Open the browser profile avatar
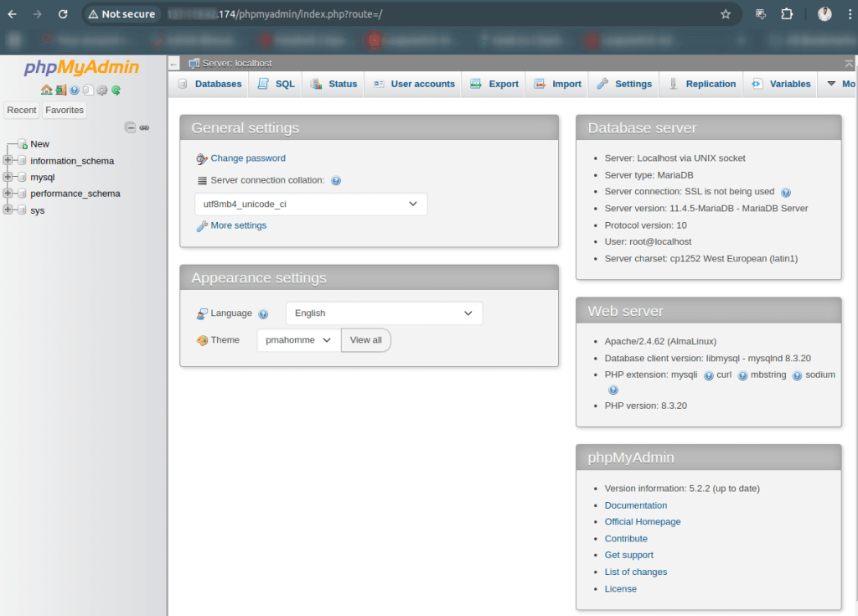Screen dimensions: 858x616 click(824, 14)
